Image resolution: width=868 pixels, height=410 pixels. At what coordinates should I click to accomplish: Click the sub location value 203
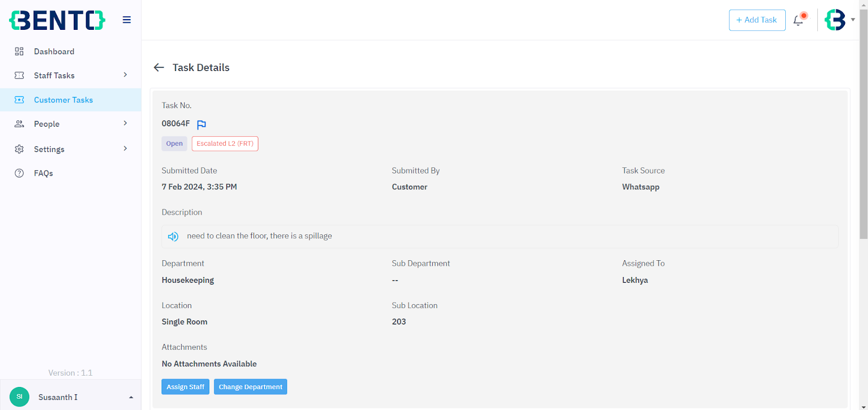point(399,322)
